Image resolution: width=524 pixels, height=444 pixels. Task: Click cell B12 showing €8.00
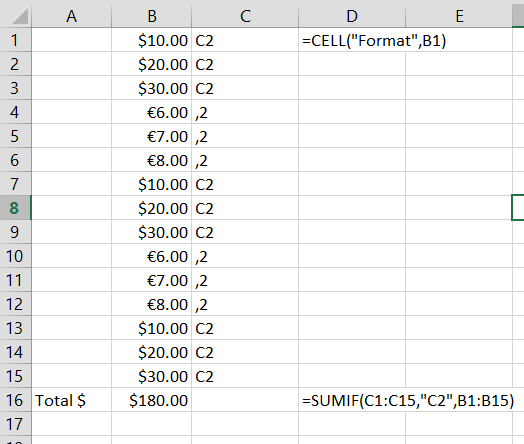[152, 304]
